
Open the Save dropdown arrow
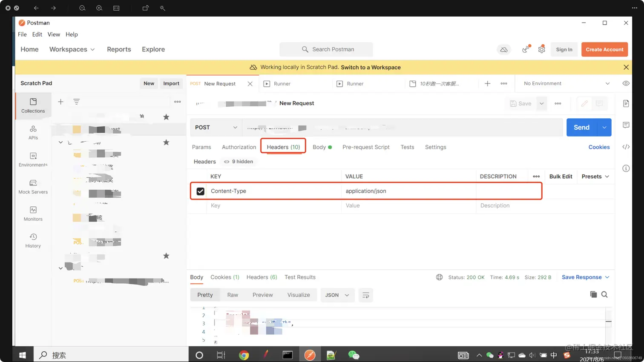541,103
